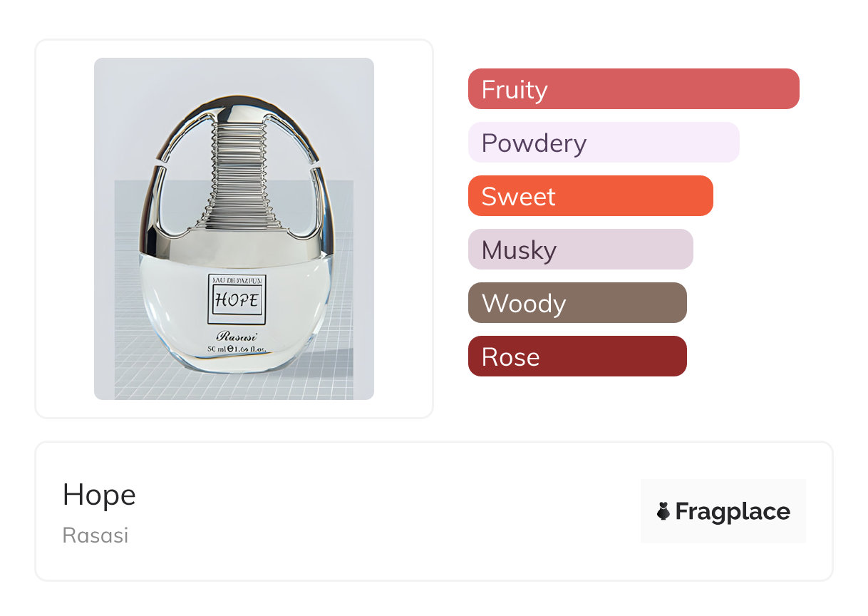Image resolution: width=868 pixels, height=616 pixels.
Task: Select the dark red Rose accord bar
Action: click(577, 356)
